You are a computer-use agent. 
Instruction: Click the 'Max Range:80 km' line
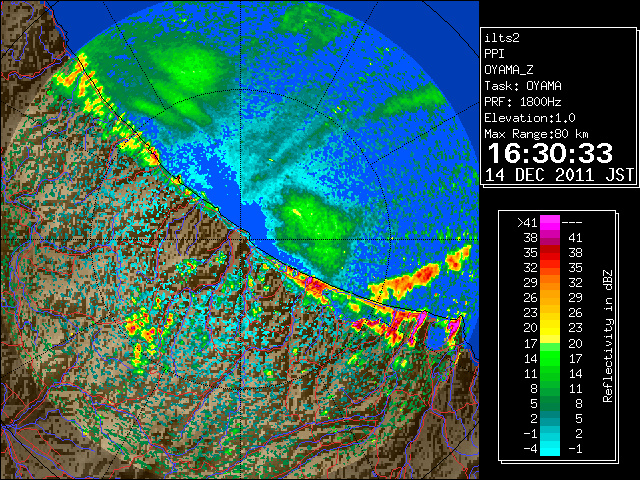[x=536, y=134]
